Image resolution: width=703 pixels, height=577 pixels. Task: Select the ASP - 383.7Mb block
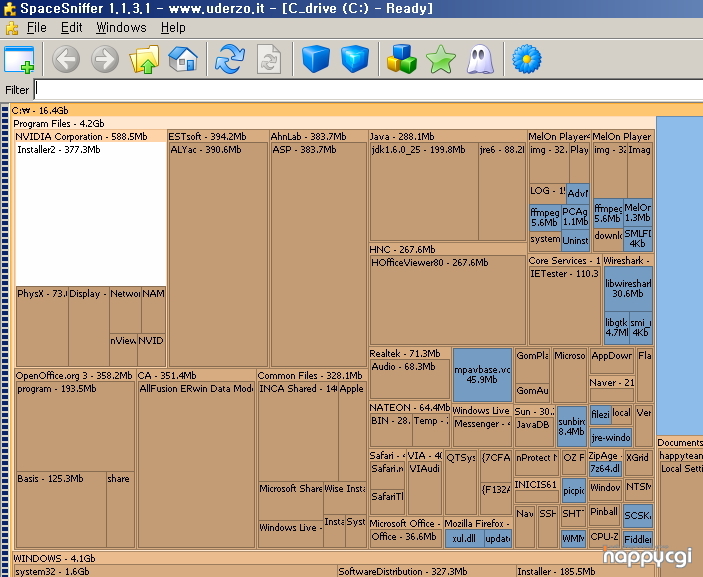point(319,255)
